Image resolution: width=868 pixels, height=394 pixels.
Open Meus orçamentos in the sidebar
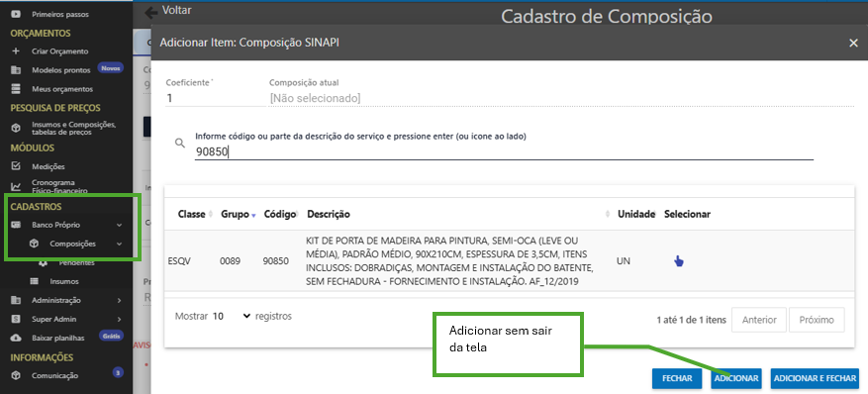tap(62, 88)
